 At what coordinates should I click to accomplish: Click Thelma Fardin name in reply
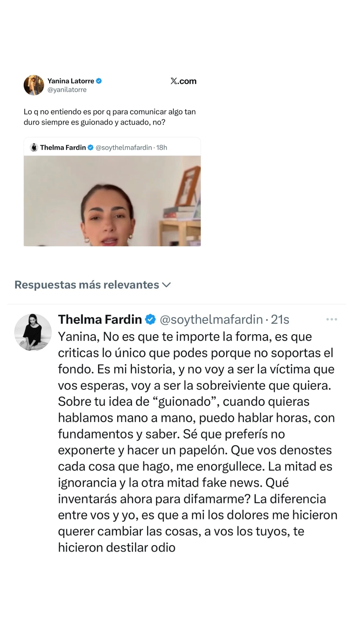click(100, 319)
